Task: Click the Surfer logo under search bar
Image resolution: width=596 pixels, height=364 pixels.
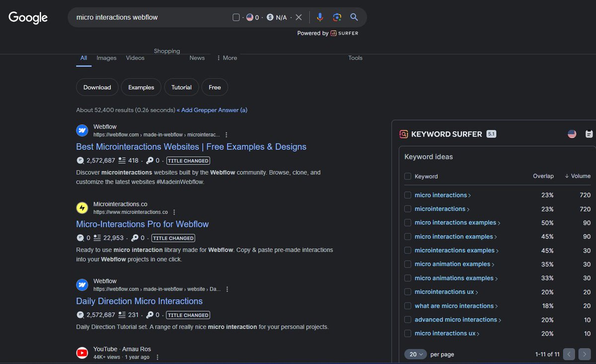Action: 344,33
